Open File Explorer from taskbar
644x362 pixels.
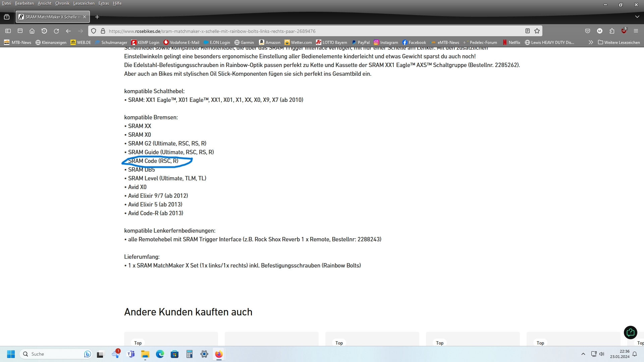145,354
